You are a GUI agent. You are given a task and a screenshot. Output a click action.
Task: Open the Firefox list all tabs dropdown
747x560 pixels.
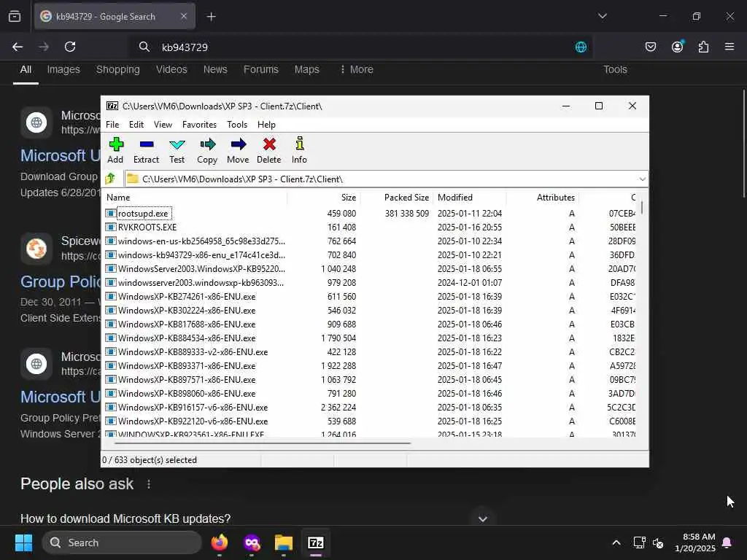click(603, 16)
